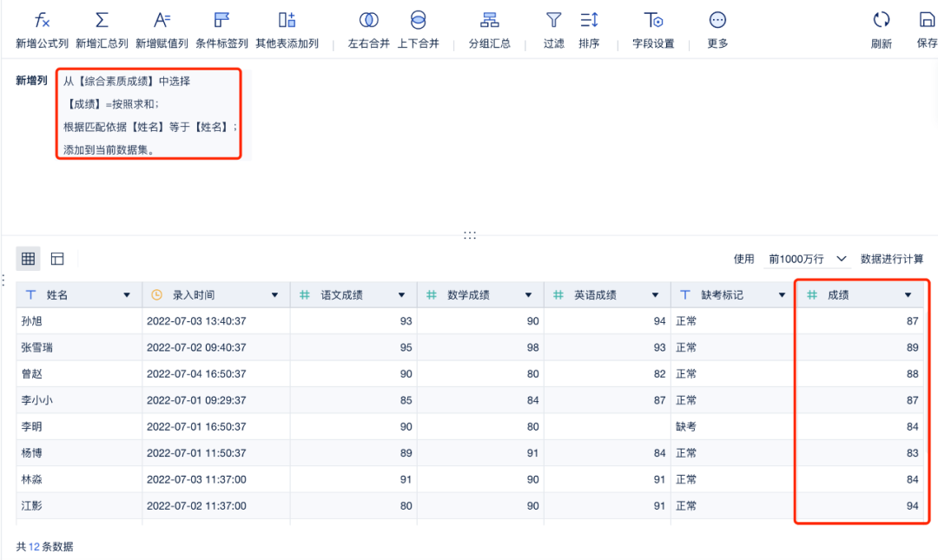
Task: Click the 其他表添加列 icon
Action: 287,20
